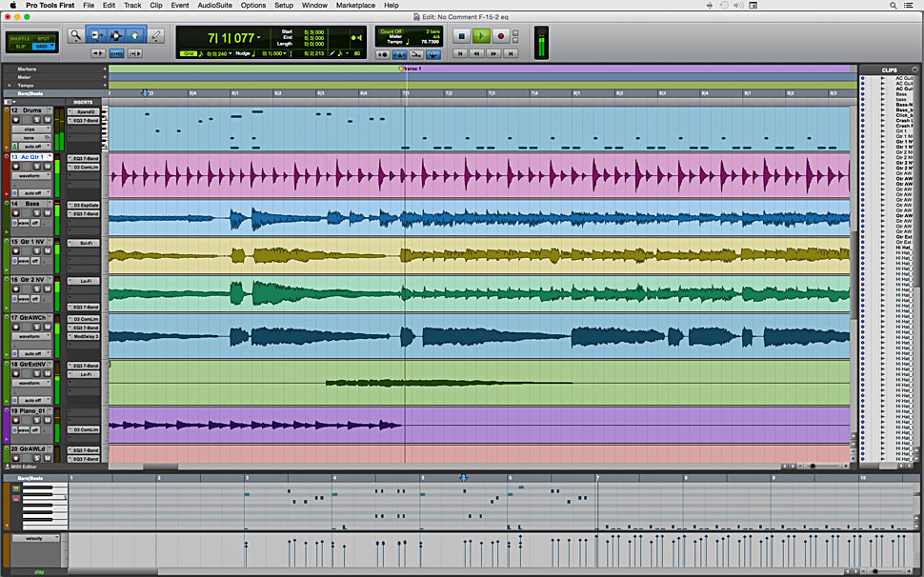Open the Xpand!2 insert on Drums
Screen dimensions: 924x577
83,111
